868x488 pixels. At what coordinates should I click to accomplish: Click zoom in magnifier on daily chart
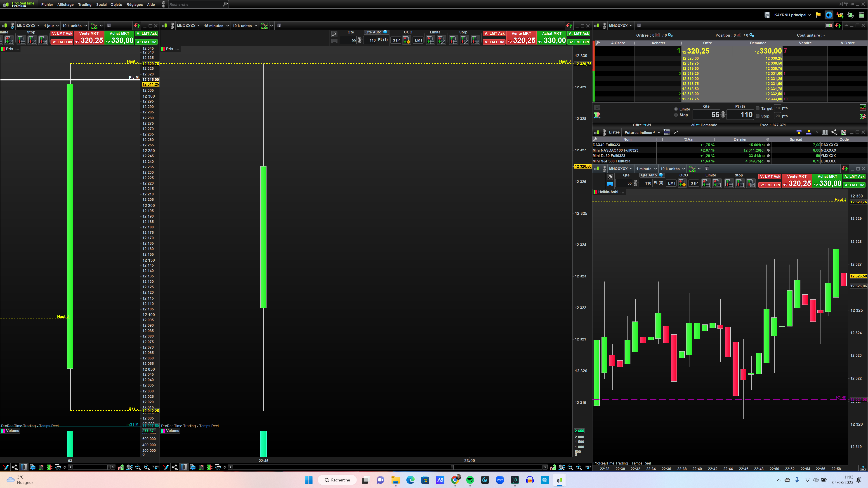pos(147,467)
